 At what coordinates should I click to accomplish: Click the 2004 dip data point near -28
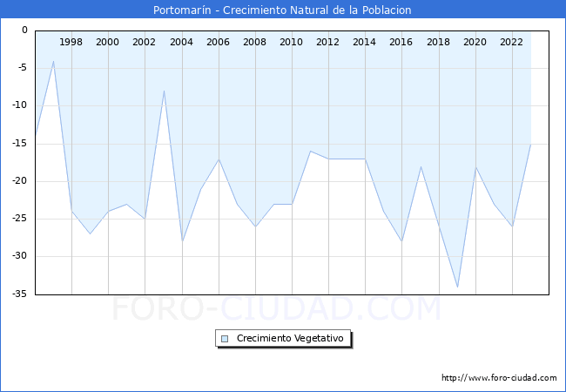(x=182, y=241)
